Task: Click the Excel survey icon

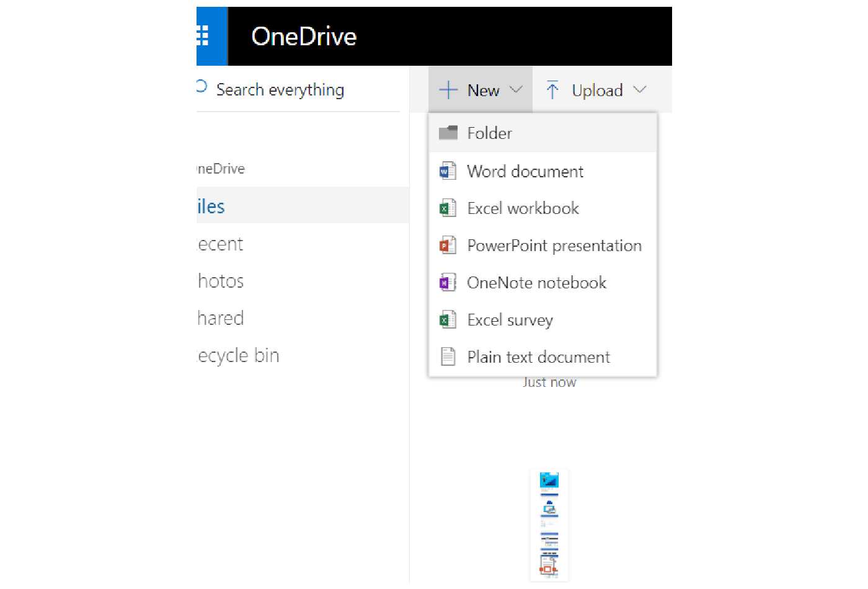Action: (448, 320)
